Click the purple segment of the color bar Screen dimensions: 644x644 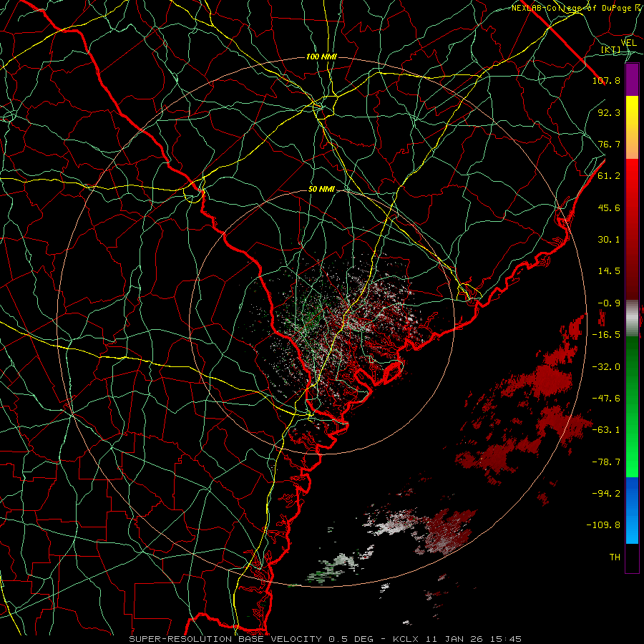(x=632, y=79)
